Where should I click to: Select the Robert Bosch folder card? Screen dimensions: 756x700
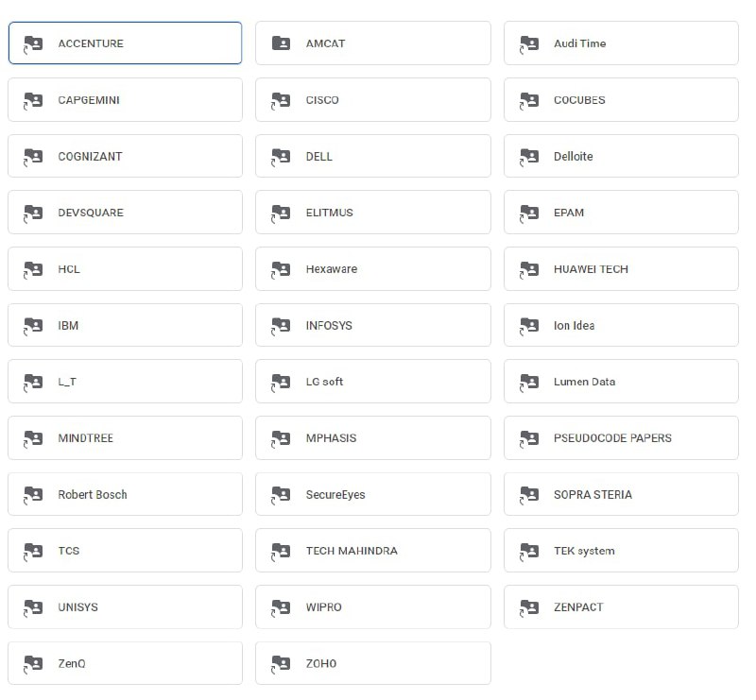click(x=125, y=493)
